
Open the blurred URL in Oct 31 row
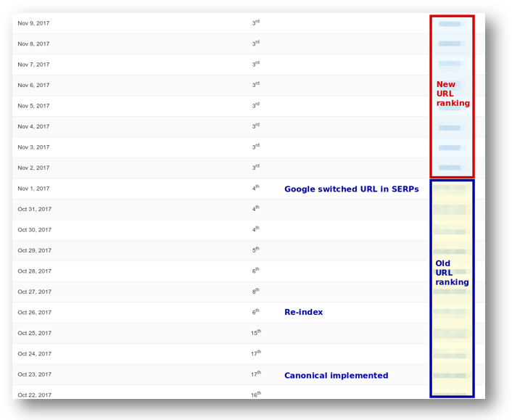(x=450, y=210)
